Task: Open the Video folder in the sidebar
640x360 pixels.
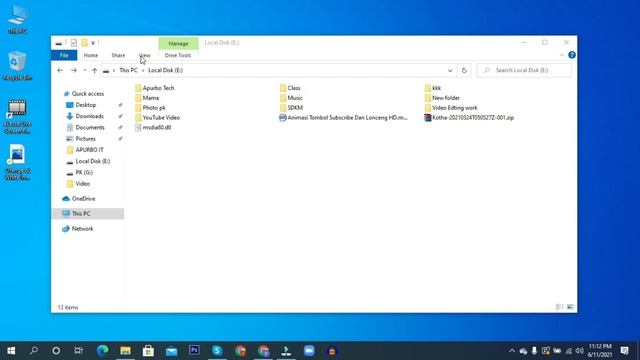Action: click(x=82, y=184)
